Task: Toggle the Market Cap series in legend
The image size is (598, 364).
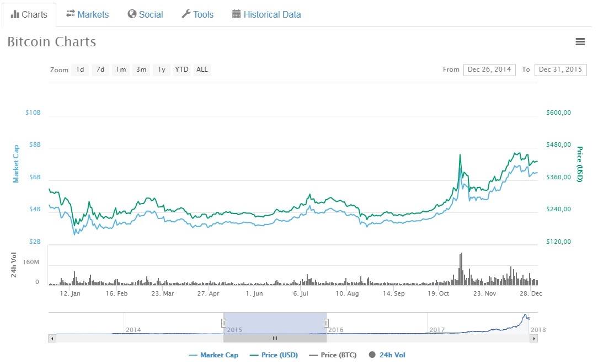Action: tap(213, 355)
